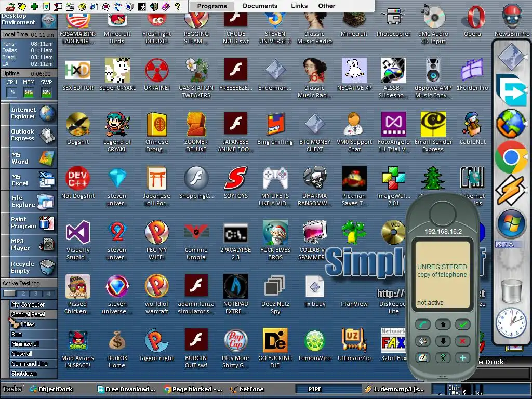The width and height of the screenshot is (532, 399).
Task: Open the 1Folder Pro icon
Action: (x=472, y=70)
